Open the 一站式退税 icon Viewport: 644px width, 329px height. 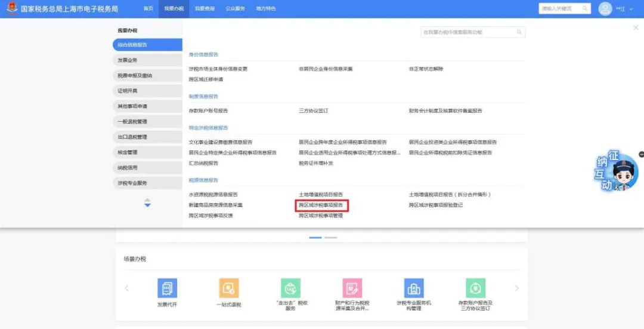(229, 288)
